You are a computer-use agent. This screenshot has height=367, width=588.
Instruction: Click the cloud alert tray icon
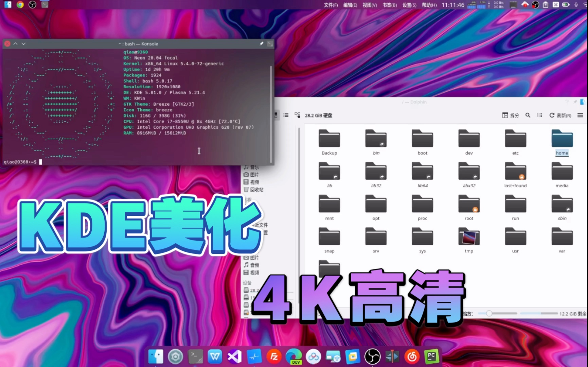click(525, 5)
